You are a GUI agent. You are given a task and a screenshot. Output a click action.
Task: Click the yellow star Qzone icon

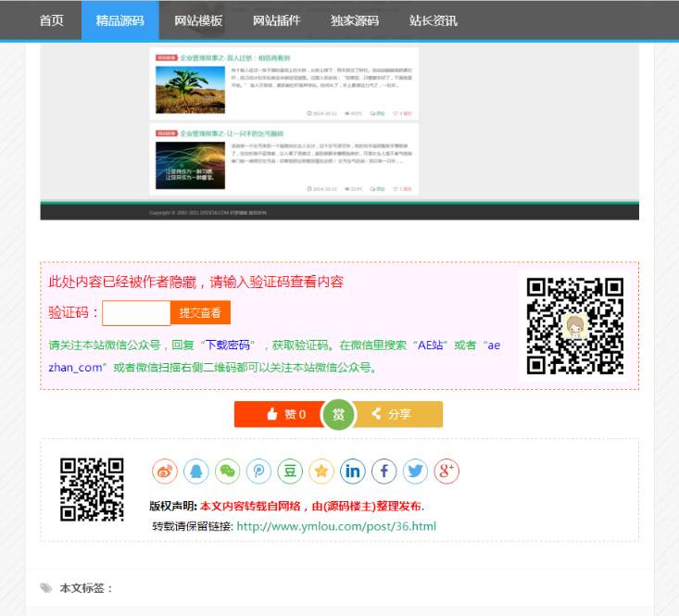pos(321,471)
